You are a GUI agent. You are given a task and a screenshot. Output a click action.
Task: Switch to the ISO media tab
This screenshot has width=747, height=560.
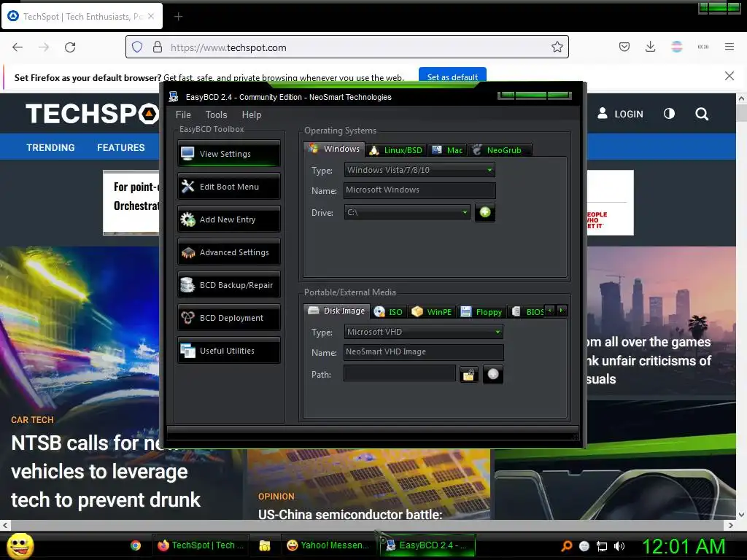(x=389, y=312)
